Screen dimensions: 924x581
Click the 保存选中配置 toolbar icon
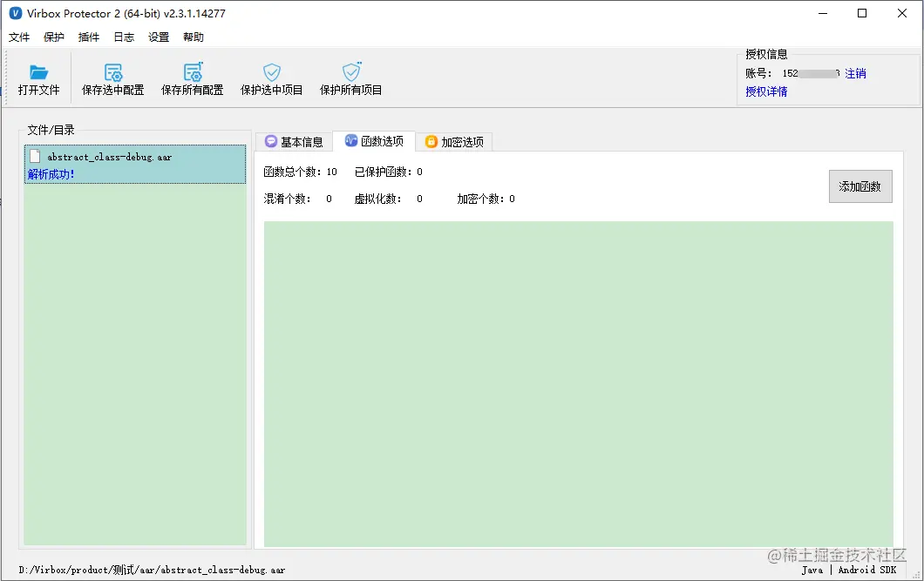pos(113,72)
